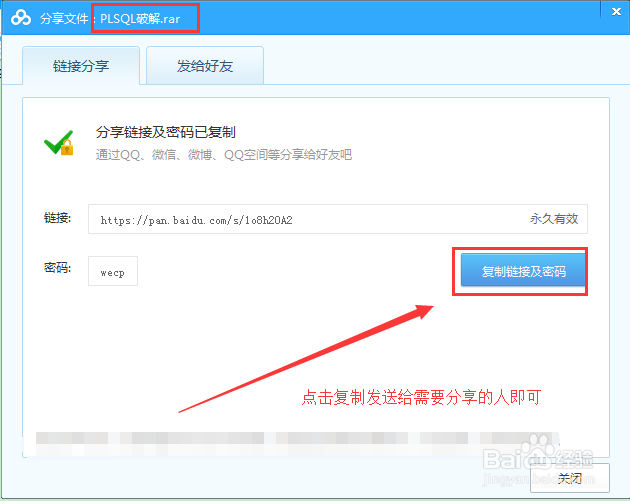Click the Baidu cloud logo icon
Image resolution: width=630 pixels, height=501 pixels.
[21, 18]
